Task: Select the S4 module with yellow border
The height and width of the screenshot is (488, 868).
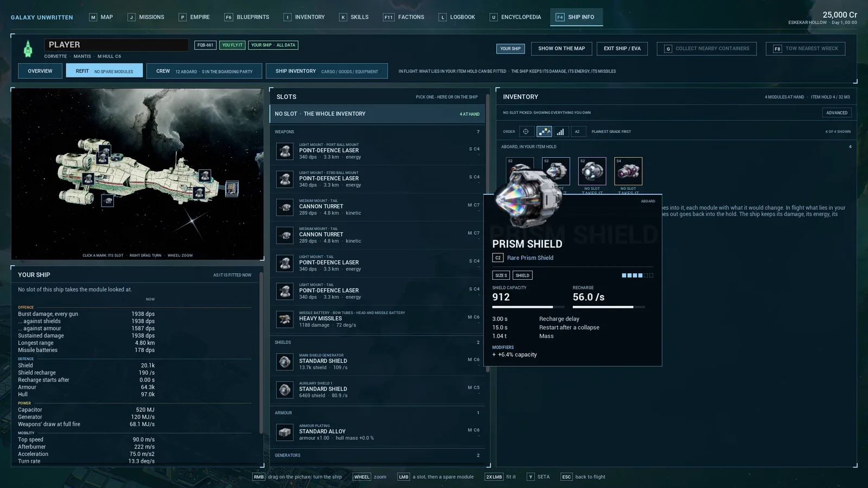Action: [x=628, y=171]
